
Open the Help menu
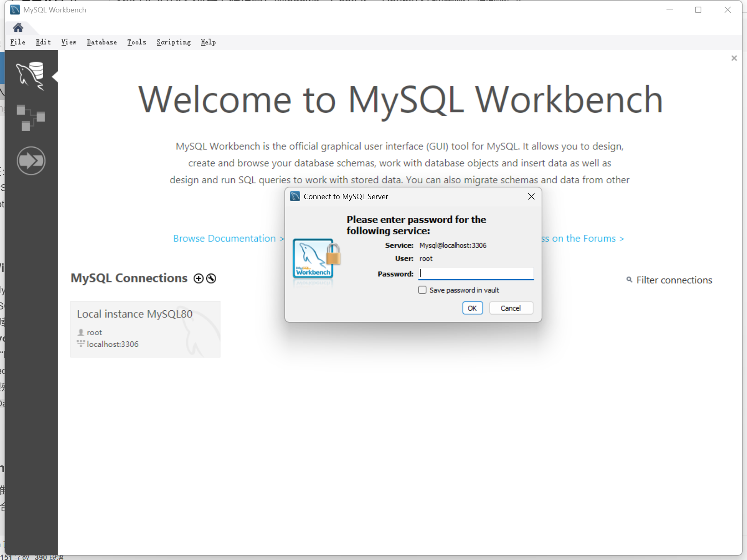click(208, 42)
